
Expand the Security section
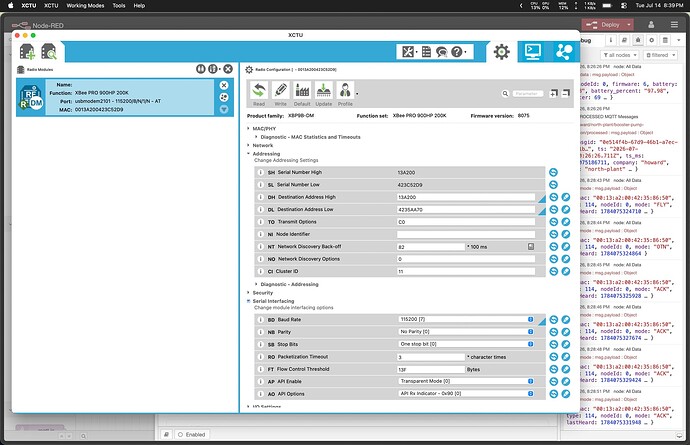tap(249, 293)
